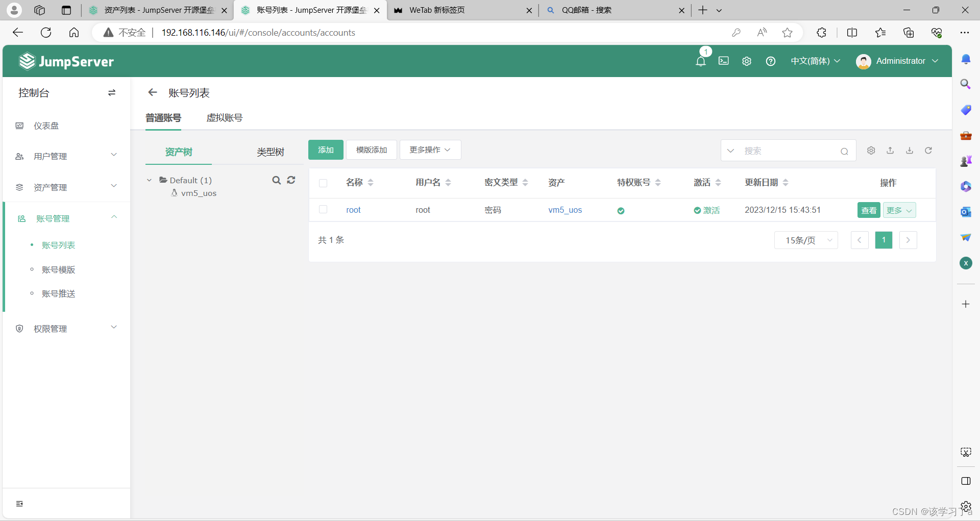Click the search magnifier in search box
This screenshot has height=521, width=980.
[844, 151]
